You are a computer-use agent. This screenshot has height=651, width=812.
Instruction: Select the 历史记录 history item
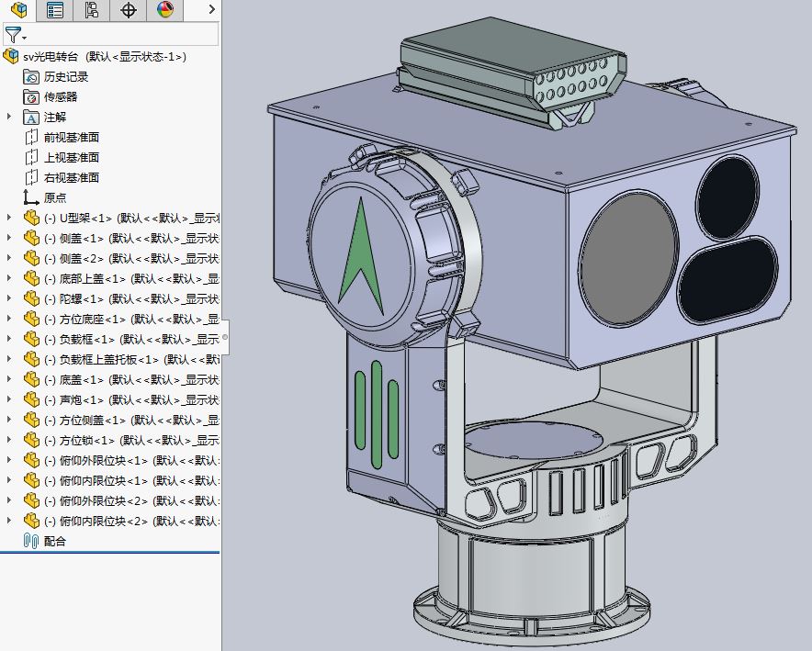66,76
